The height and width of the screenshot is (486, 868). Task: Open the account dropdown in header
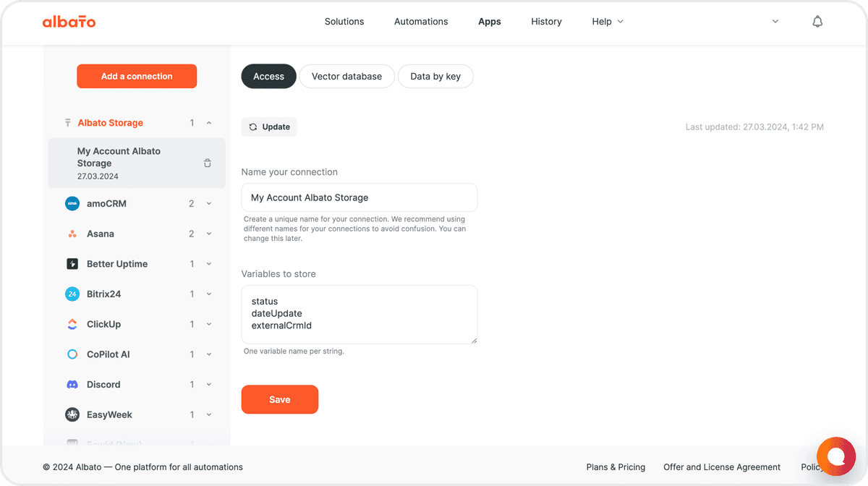(775, 22)
